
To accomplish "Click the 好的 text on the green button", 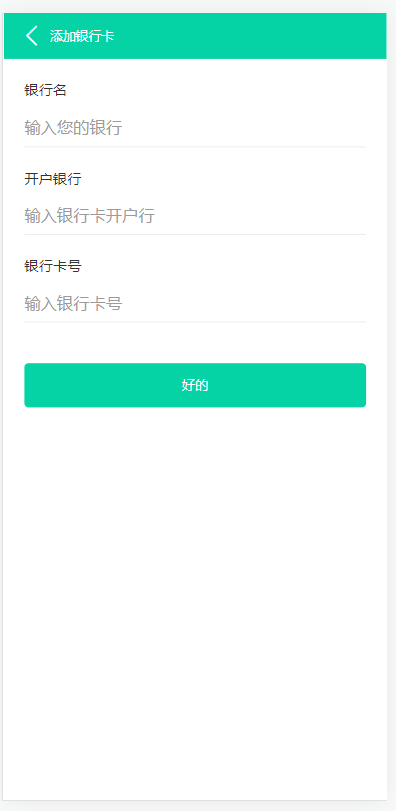I will click(195, 385).
